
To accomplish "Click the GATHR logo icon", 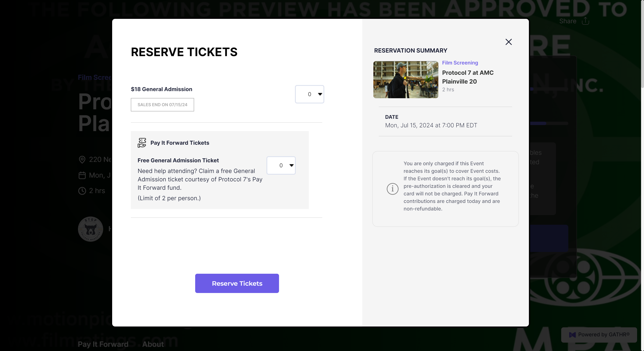I will point(572,335).
